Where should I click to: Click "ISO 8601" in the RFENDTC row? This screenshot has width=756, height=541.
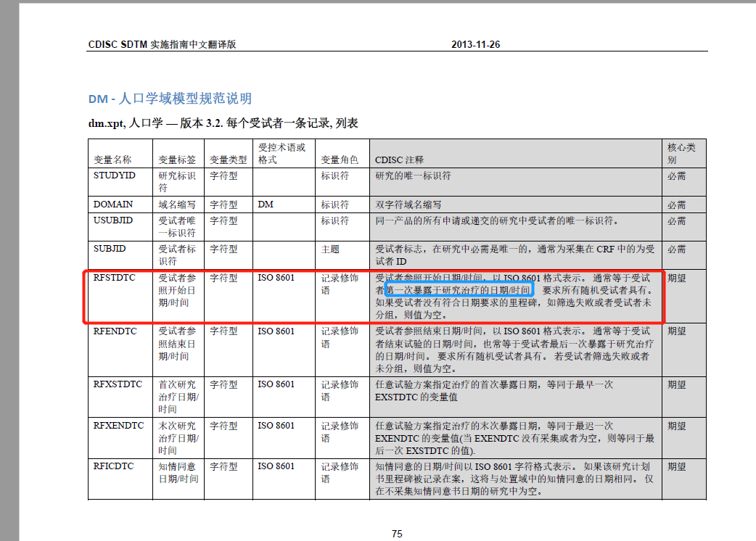[x=276, y=331]
